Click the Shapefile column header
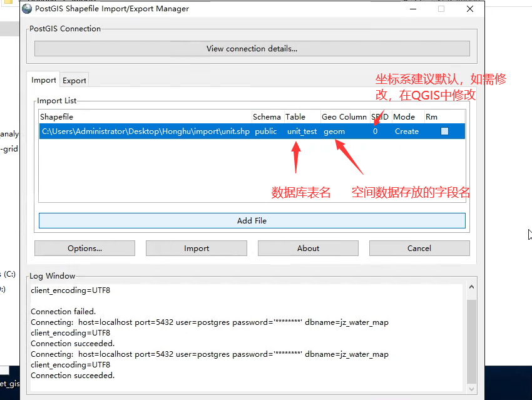 144,117
